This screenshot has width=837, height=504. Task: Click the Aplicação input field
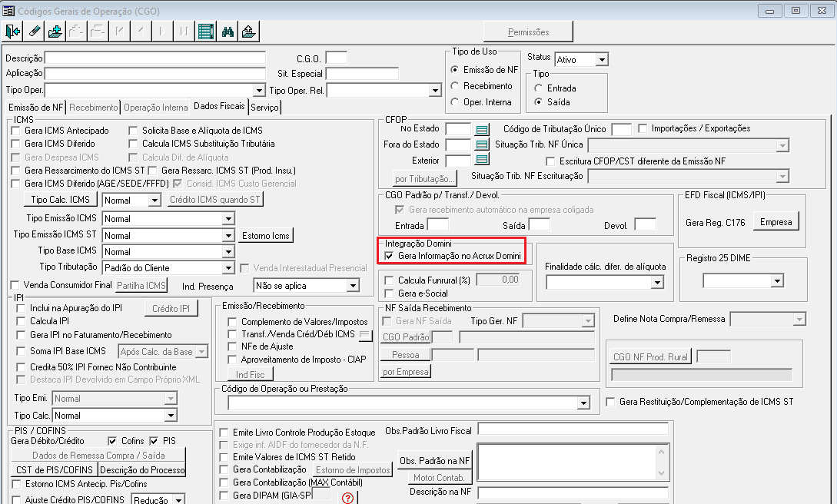click(154, 73)
